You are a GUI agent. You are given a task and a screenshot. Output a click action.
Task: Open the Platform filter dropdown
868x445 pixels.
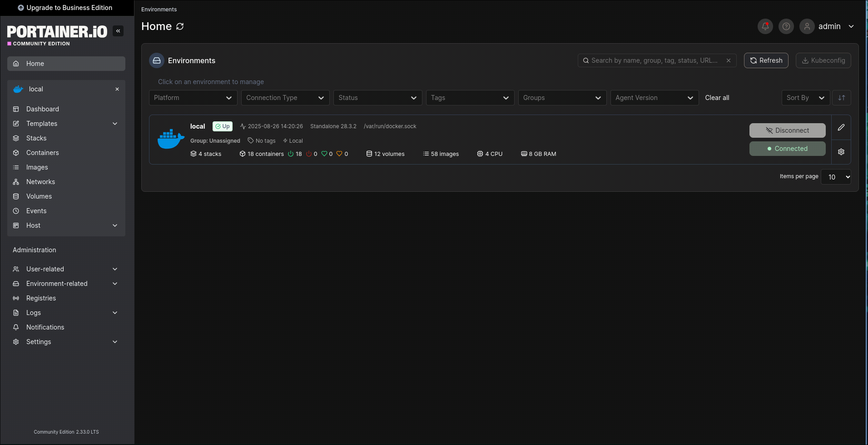click(x=193, y=98)
